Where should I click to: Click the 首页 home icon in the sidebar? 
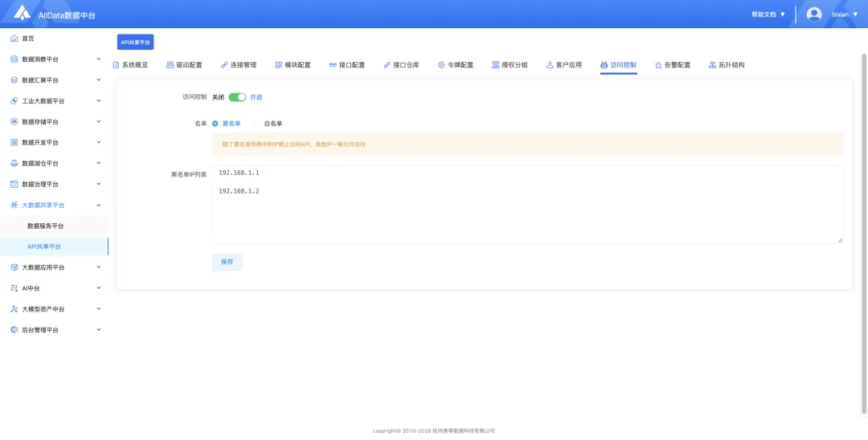(x=14, y=39)
